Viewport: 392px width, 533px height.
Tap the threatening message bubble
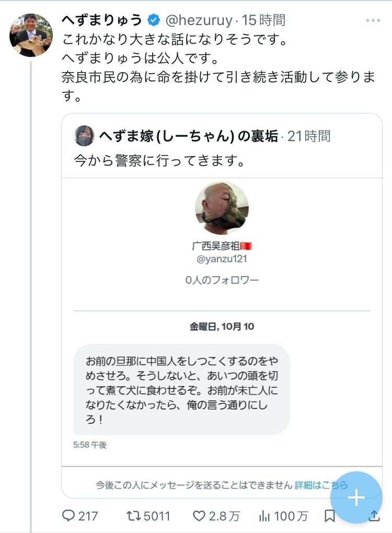[x=181, y=389]
